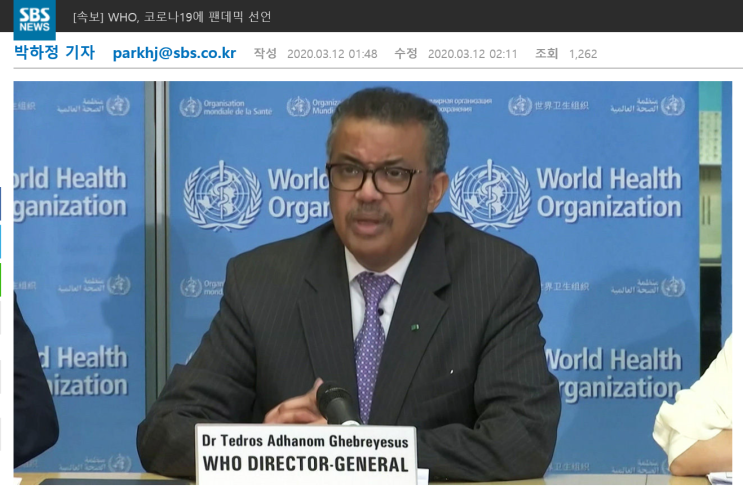
Task: Open the SBS News logo
Action: 35,19
